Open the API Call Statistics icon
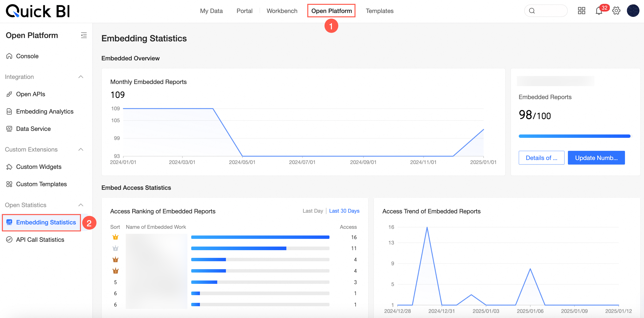The image size is (644, 318). 9,239
